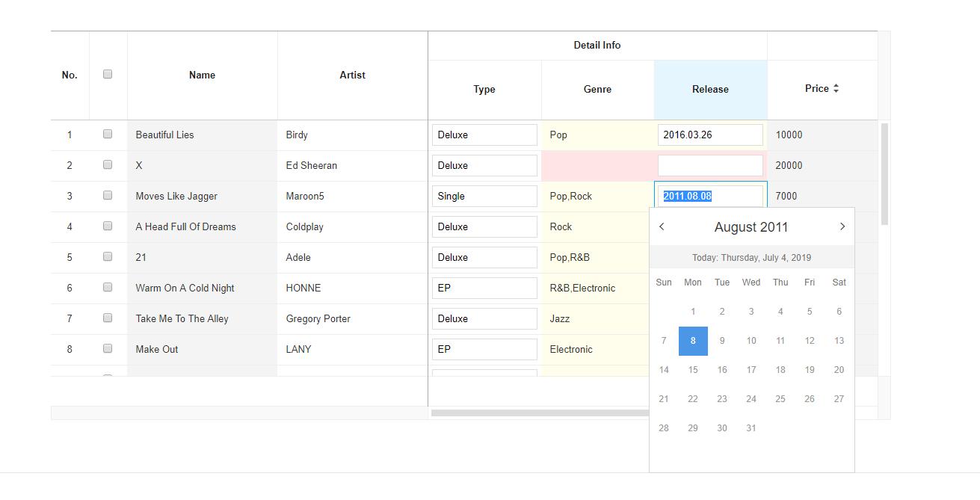
Task: Jump to today's date link in calendar
Action: pyautogui.click(x=751, y=258)
